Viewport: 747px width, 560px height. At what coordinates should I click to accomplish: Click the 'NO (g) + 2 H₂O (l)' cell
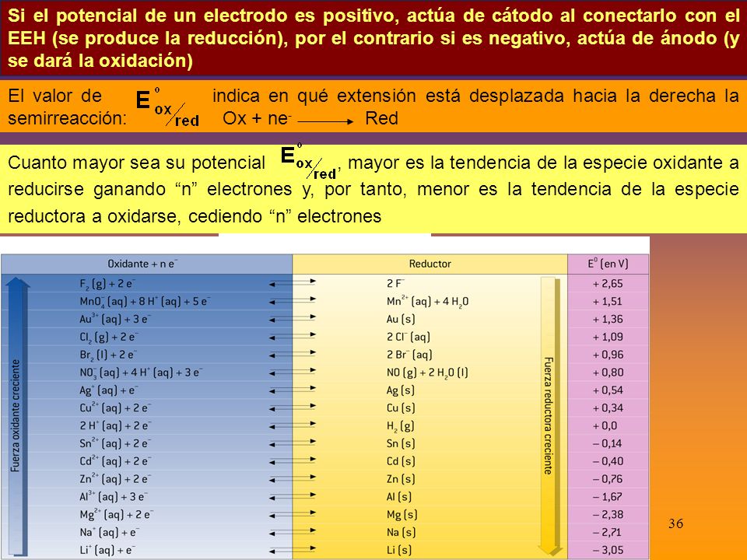coord(427,373)
